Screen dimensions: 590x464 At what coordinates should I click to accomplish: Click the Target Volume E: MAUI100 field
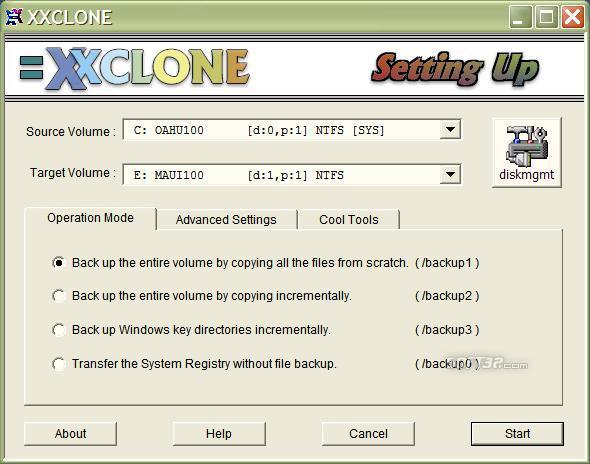click(x=292, y=175)
